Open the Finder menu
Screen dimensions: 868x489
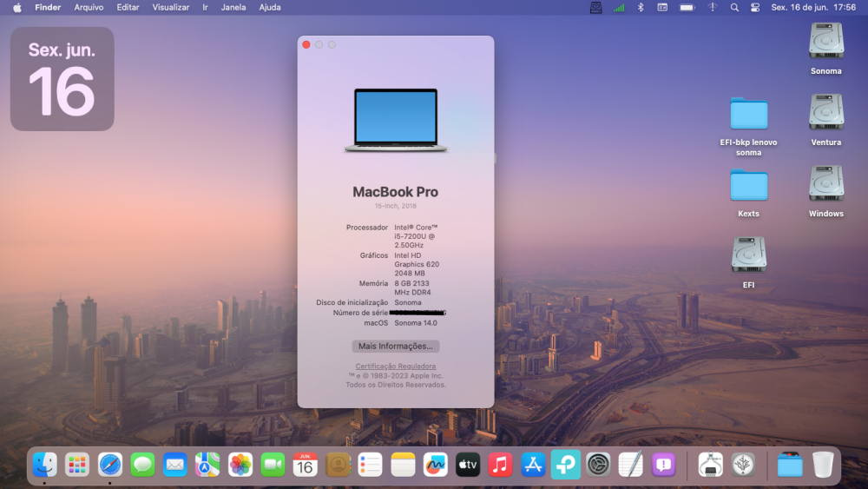48,8
